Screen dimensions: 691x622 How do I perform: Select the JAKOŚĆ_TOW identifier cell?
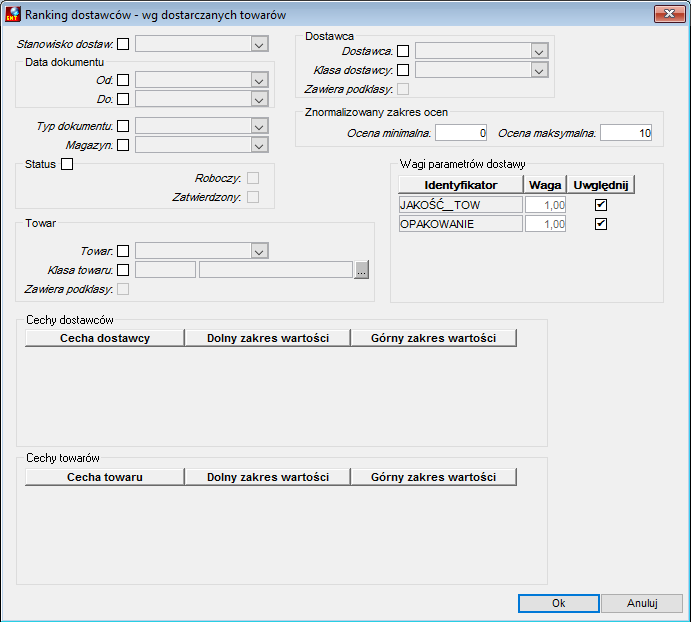point(461,205)
